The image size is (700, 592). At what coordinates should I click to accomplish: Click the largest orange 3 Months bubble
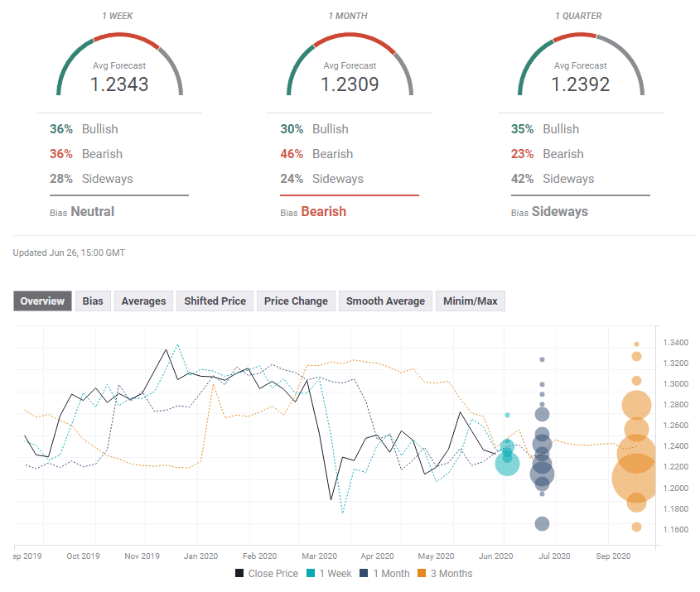click(636, 478)
